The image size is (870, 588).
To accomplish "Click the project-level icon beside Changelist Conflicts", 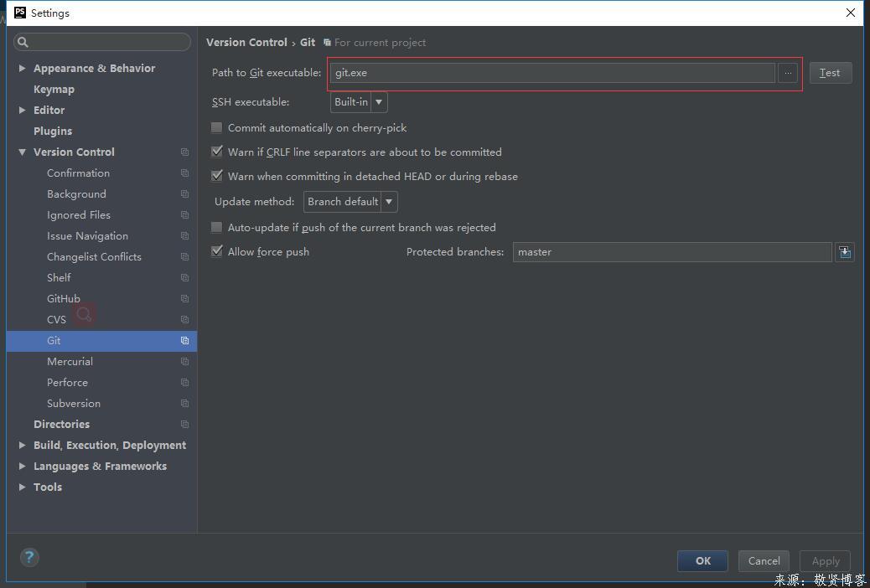I will [x=184, y=257].
